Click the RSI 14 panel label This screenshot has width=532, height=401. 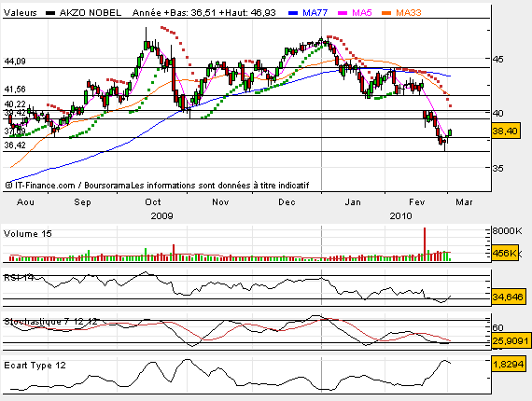(x=19, y=278)
